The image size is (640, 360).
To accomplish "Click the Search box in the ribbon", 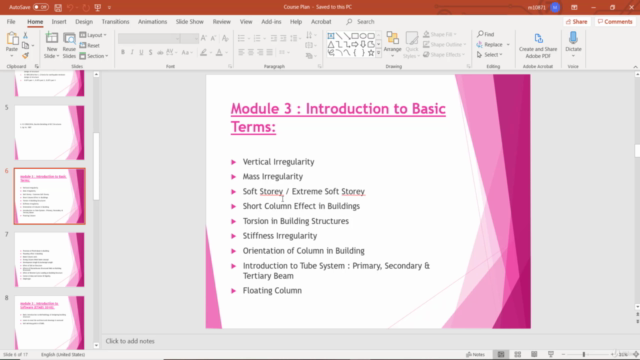I will [360, 22].
